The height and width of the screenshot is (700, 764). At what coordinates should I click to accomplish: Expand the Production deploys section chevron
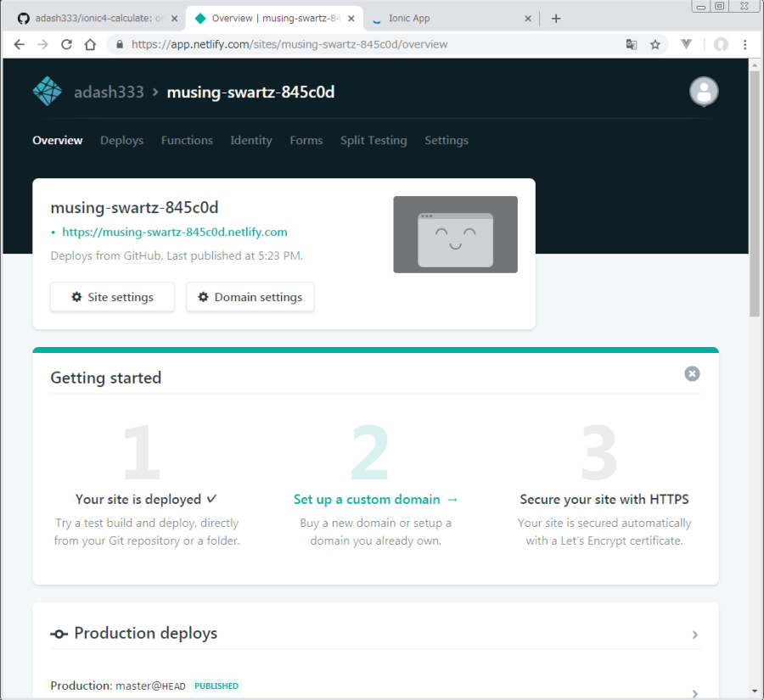(694, 635)
